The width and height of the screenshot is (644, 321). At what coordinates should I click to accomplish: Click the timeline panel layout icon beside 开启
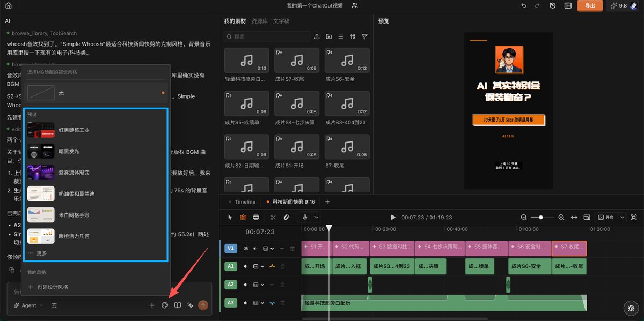(587, 217)
